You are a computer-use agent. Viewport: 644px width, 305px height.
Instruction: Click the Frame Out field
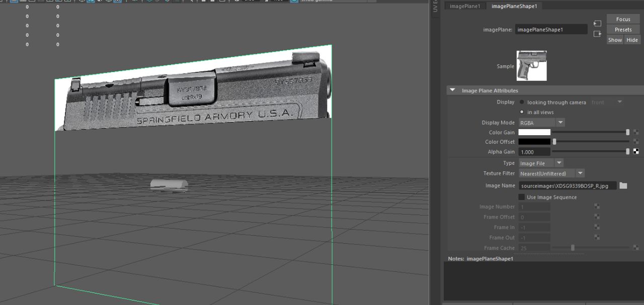click(x=534, y=238)
